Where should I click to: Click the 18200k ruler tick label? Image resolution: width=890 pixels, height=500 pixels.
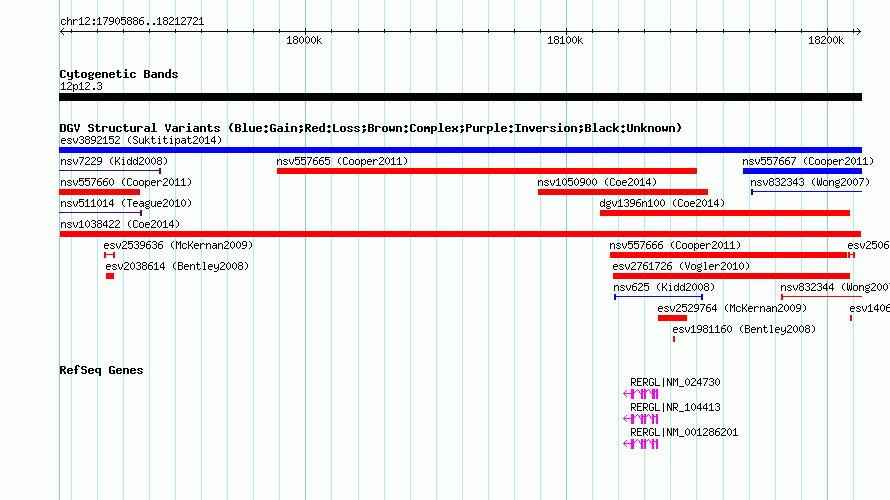[x=826, y=40]
